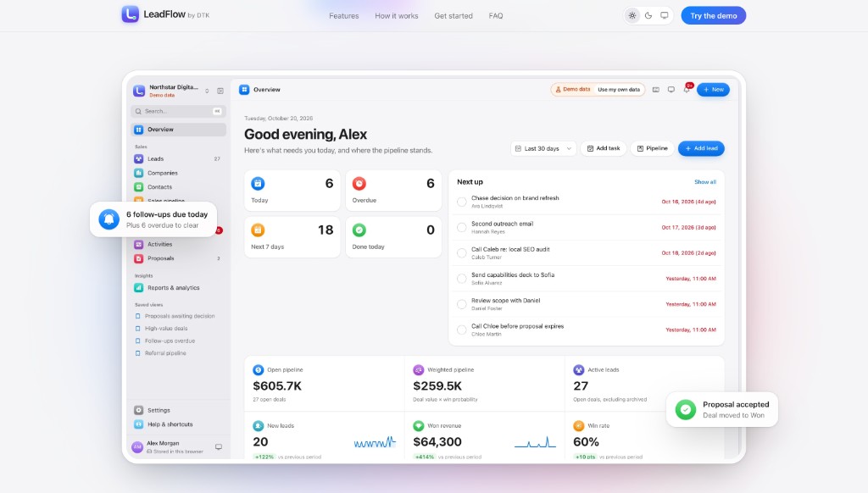Image resolution: width=868 pixels, height=493 pixels.
Task: Click Weighted pipeline metric icon
Action: 419,369
